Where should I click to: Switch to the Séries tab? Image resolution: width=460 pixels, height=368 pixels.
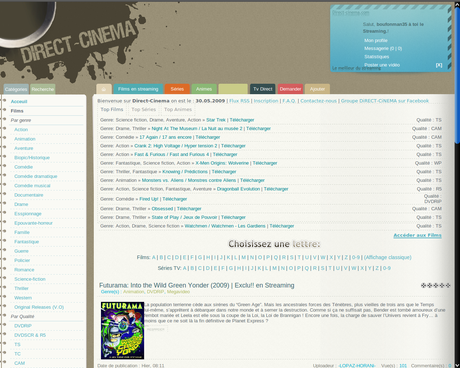[177, 89]
